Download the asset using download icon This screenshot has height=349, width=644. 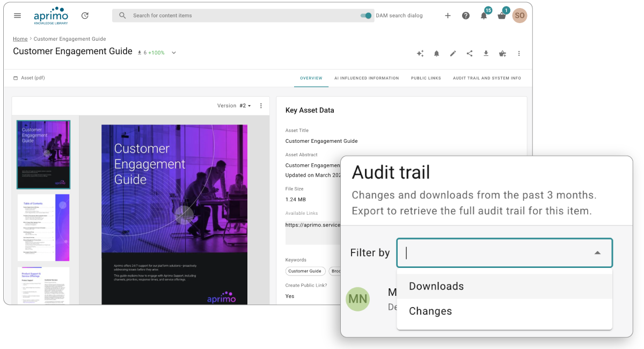pos(486,54)
